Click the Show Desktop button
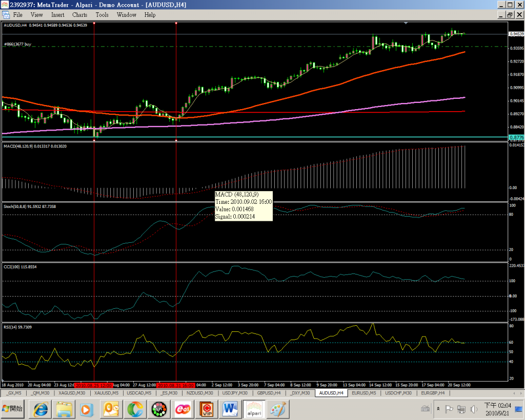The width and height of the screenshot is (525, 420). [x=520, y=409]
